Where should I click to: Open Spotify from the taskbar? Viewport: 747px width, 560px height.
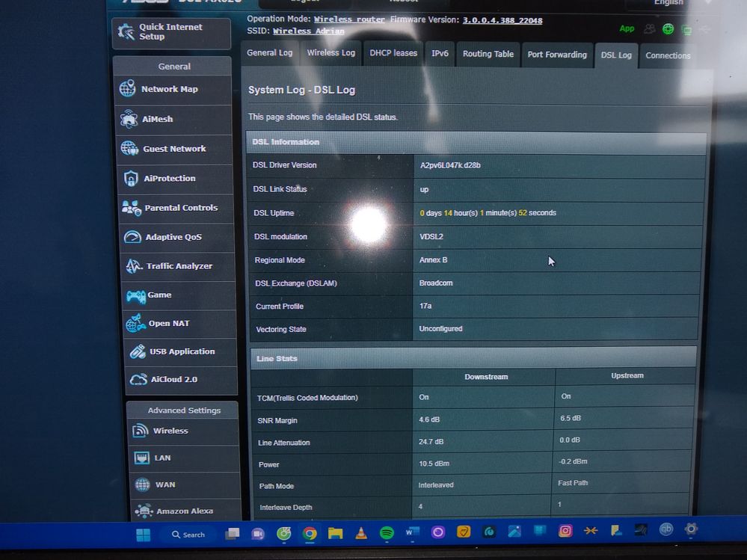click(x=387, y=533)
